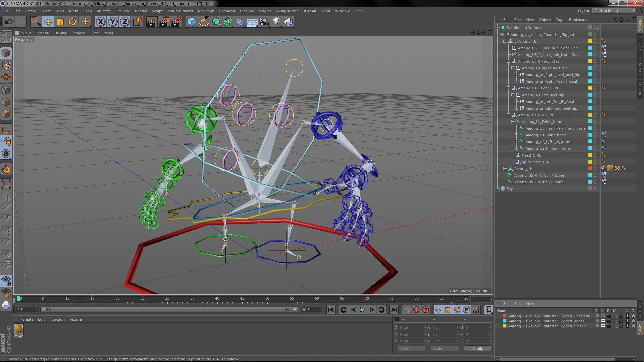Open the Simulate menu

(122, 11)
